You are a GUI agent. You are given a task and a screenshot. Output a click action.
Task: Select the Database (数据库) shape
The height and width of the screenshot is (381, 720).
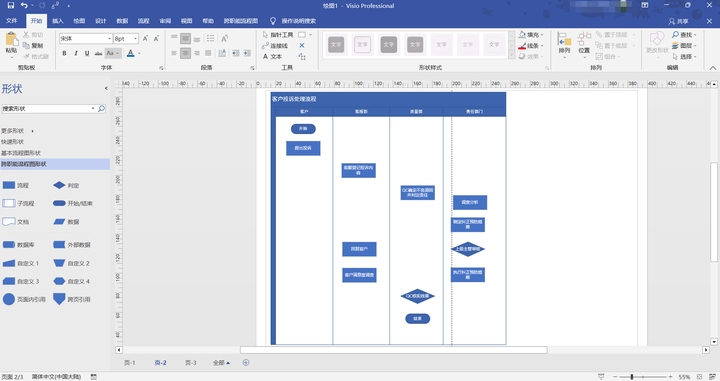coord(18,245)
